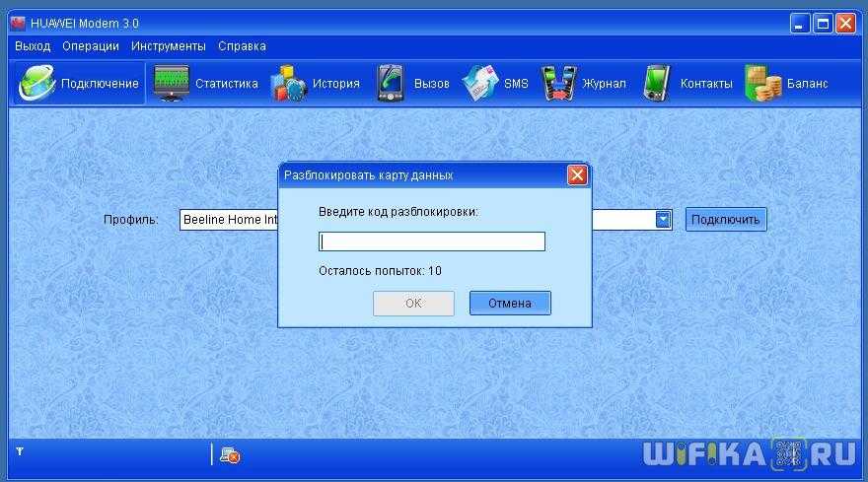Click the unlock code input field
Screen dimensions: 868x482
pyautogui.click(x=431, y=241)
